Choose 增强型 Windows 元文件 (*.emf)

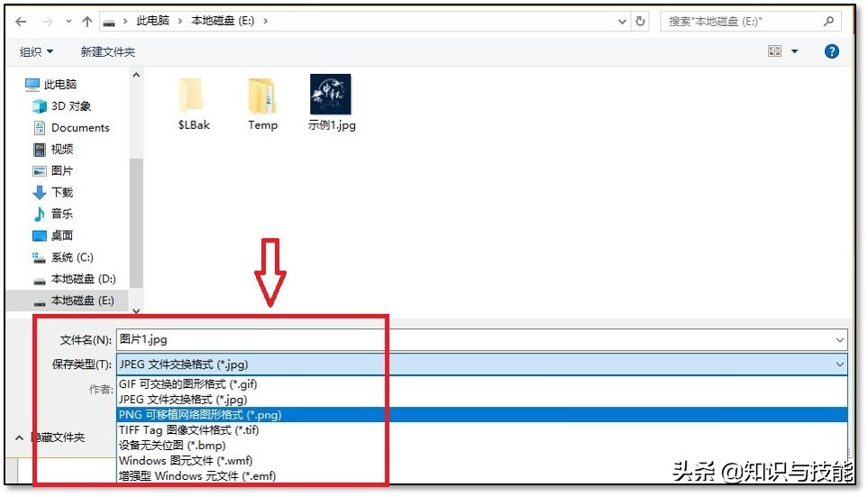481,476
